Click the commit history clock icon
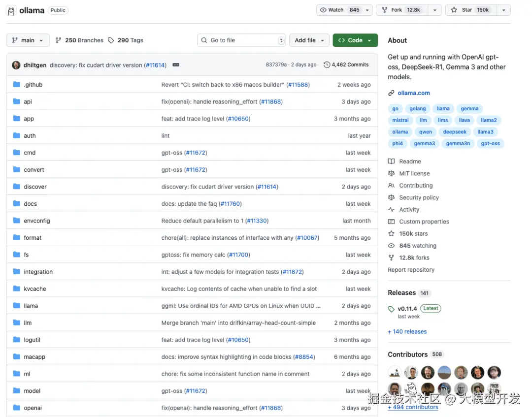 (x=327, y=65)
